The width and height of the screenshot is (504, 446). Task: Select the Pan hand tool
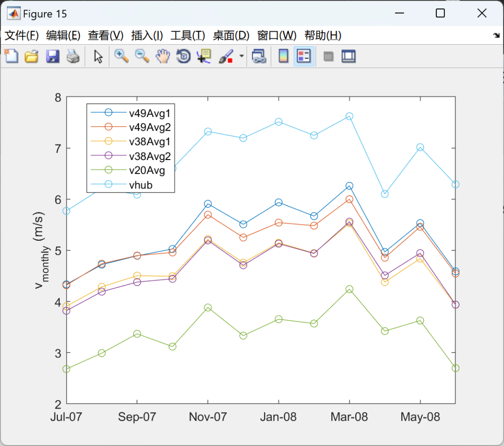pos(163,56)
